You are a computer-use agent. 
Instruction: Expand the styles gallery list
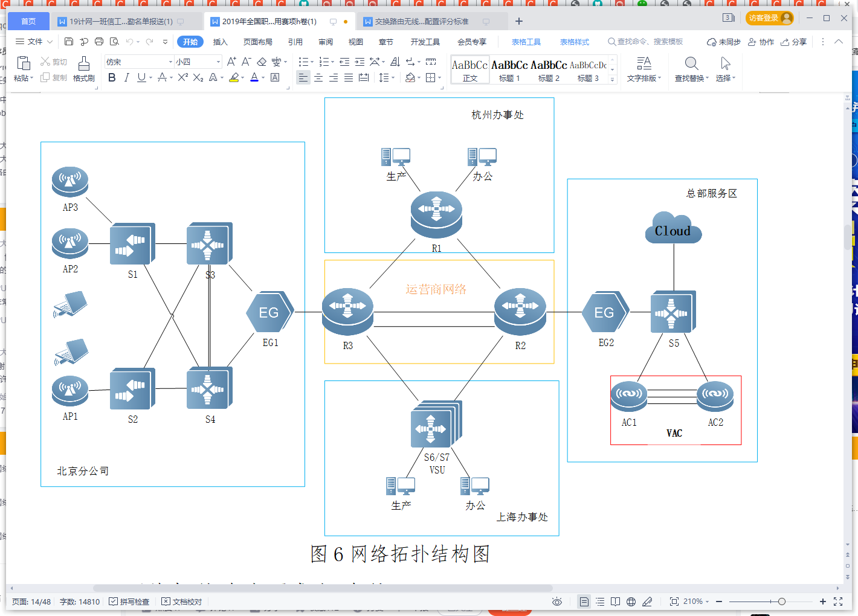coord(612,80)
